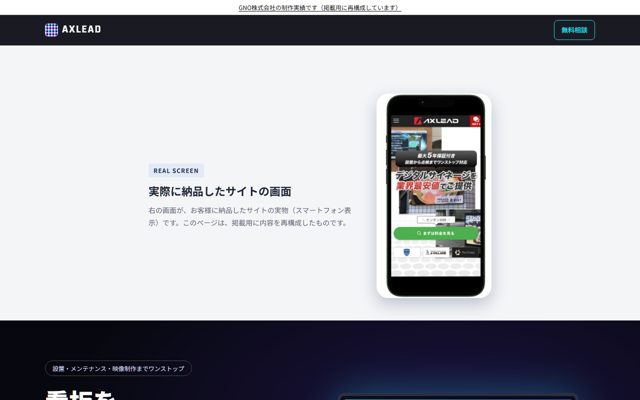Click the heading 実際に納品したサイトの画面
The width and height of the screenshot is (640, 400).
(220, 191)
